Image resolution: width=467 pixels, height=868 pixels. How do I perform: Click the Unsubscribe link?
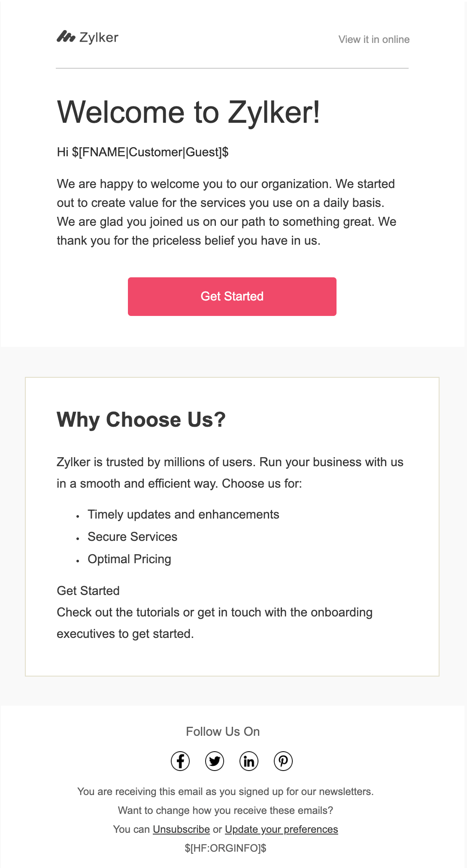click(x=181, y=829)
